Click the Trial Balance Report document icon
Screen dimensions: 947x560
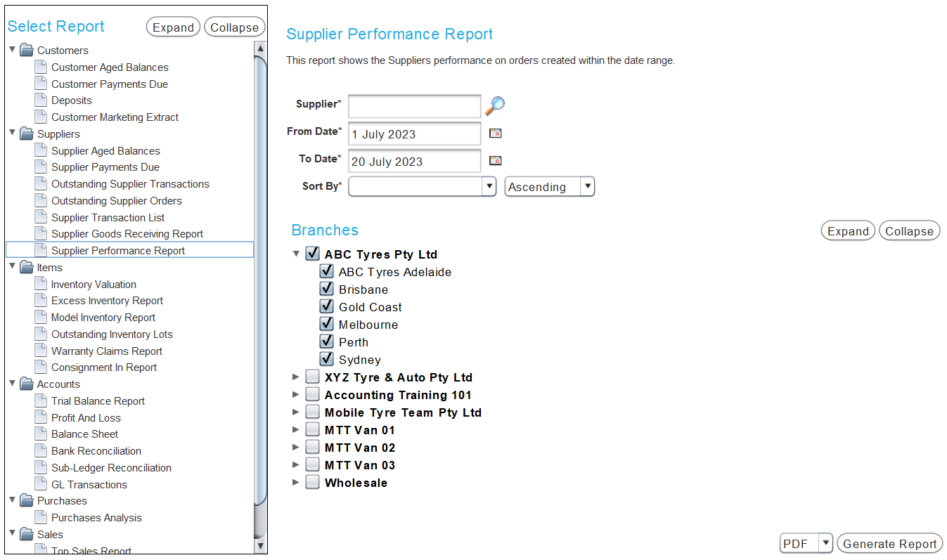[x=41, y=401]
